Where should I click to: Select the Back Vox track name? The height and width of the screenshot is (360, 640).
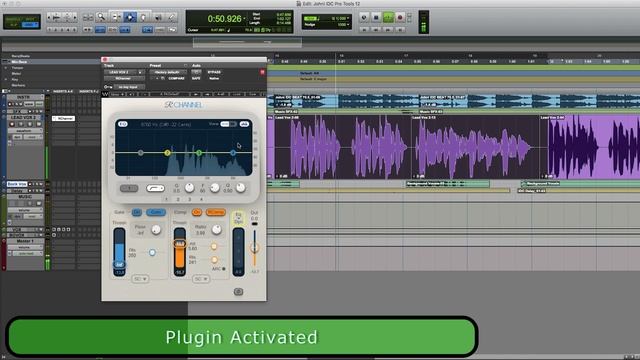pyautogui.click(x=17, y=184)
